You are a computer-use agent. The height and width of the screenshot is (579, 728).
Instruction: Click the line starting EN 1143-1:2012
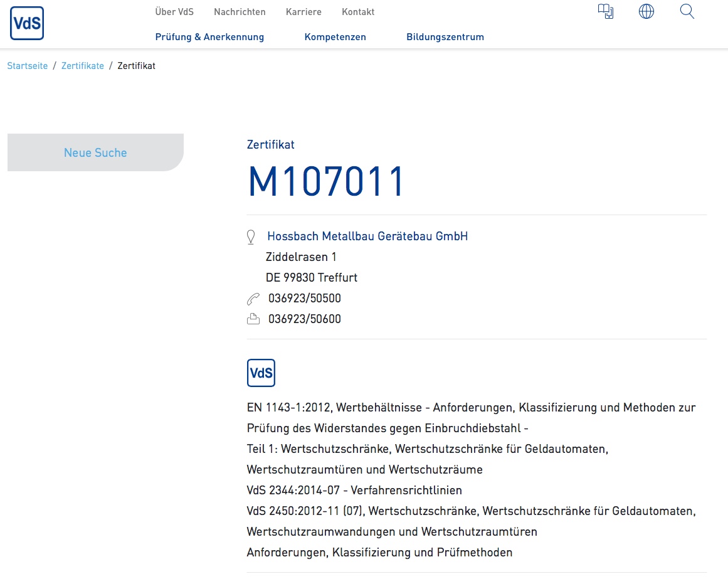[x=472, y=408]
